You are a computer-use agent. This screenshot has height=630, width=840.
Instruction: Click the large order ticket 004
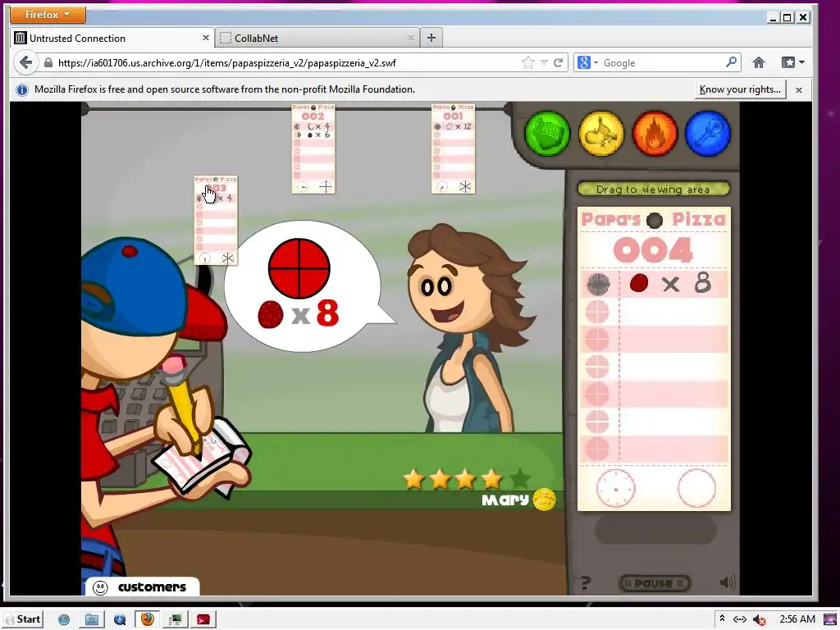click(x=654, y=359)
